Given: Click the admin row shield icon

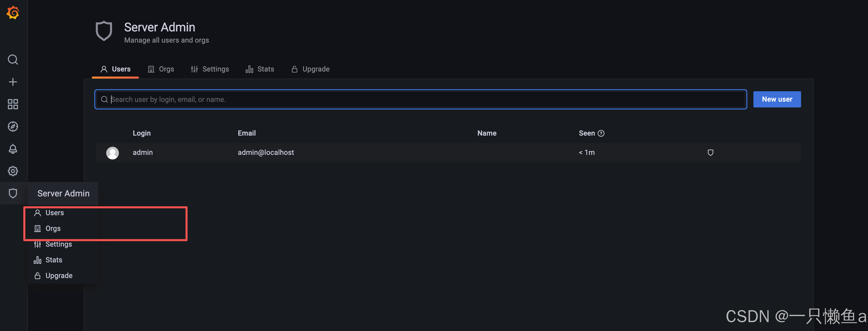Looking at the screenshot, I should (x=710, y=153).
